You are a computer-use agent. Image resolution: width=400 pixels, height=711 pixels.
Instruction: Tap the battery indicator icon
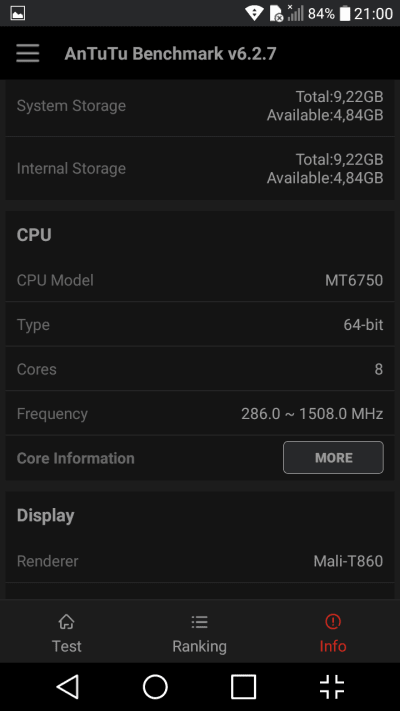(x=345, y=14)
